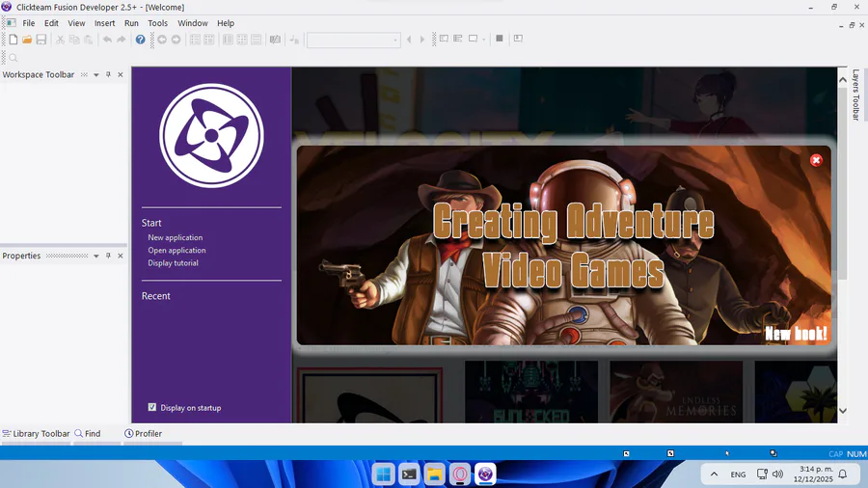Open the Endless Memories game thumbnail
868x488 pixels.
[676, 392]
